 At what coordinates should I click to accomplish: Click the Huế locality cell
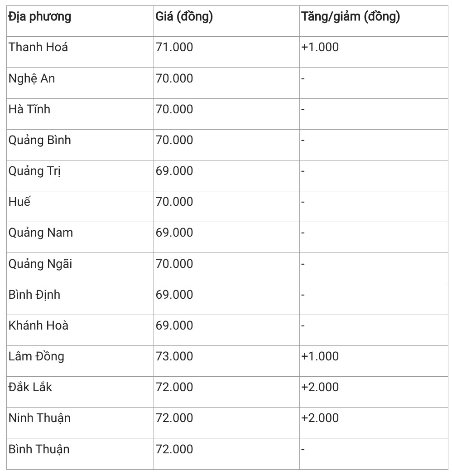tap(19, 202)
